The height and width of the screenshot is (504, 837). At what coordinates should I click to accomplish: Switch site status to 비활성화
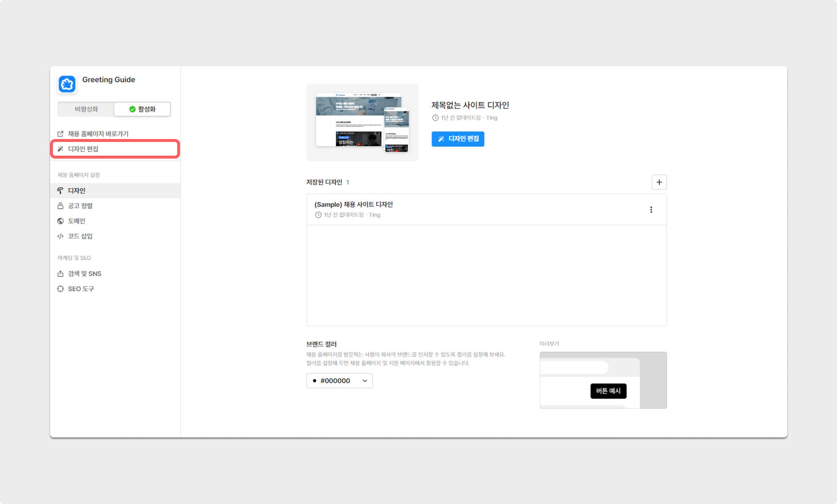pyautogui.click(x=86, y=109)
